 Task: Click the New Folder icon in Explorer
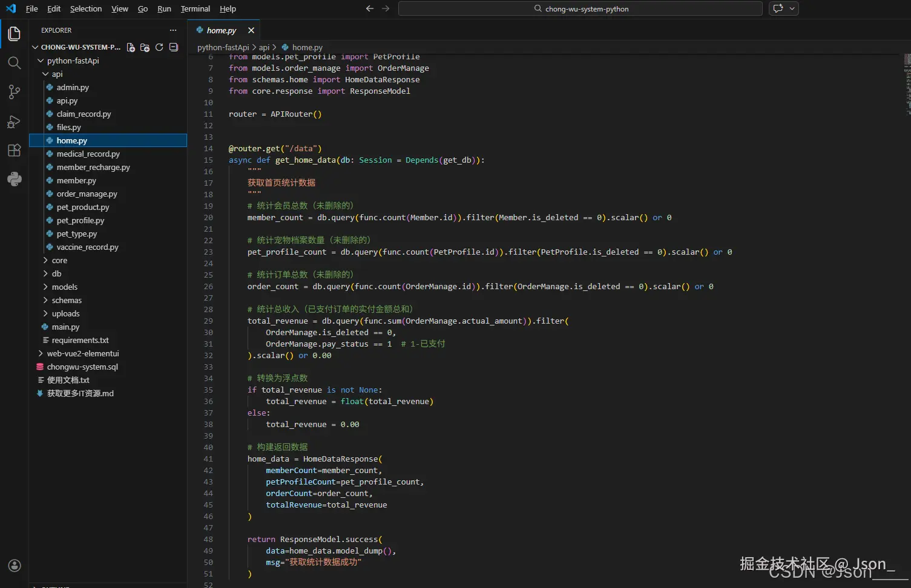pos(145,47)
